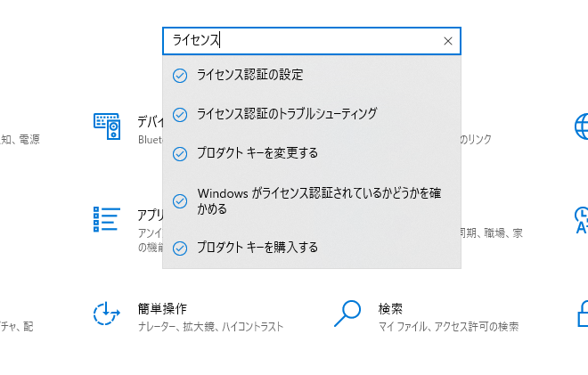Open Windows がライセンス認証されているかどうか result
This screenshot has width=588, height=375.
[x=312, y=201]
